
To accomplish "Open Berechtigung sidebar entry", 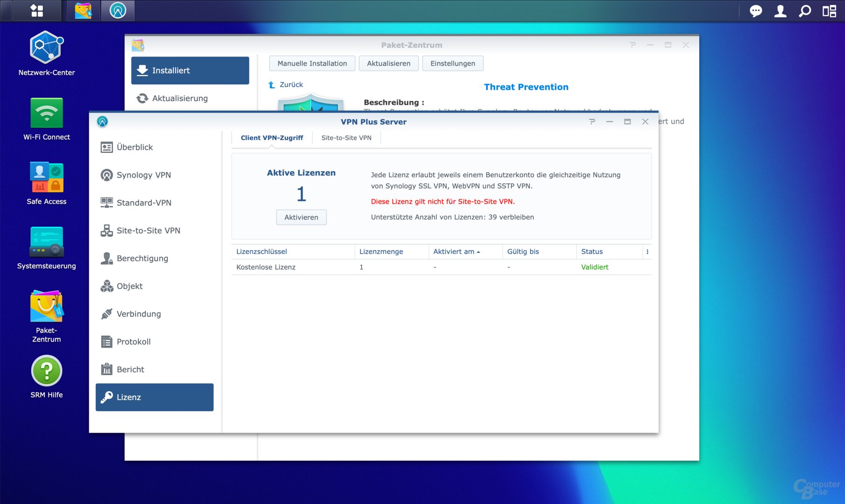I will tap(155, 258).
